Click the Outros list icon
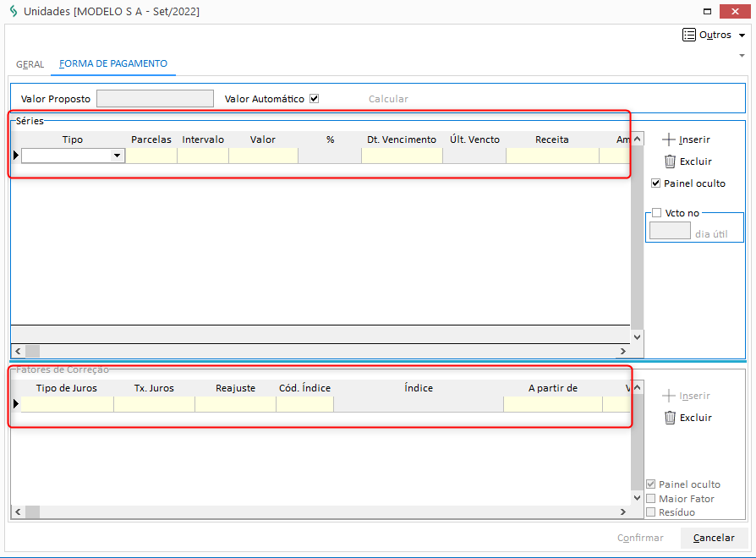Screen dimensions: 756x558 point(688,36)
